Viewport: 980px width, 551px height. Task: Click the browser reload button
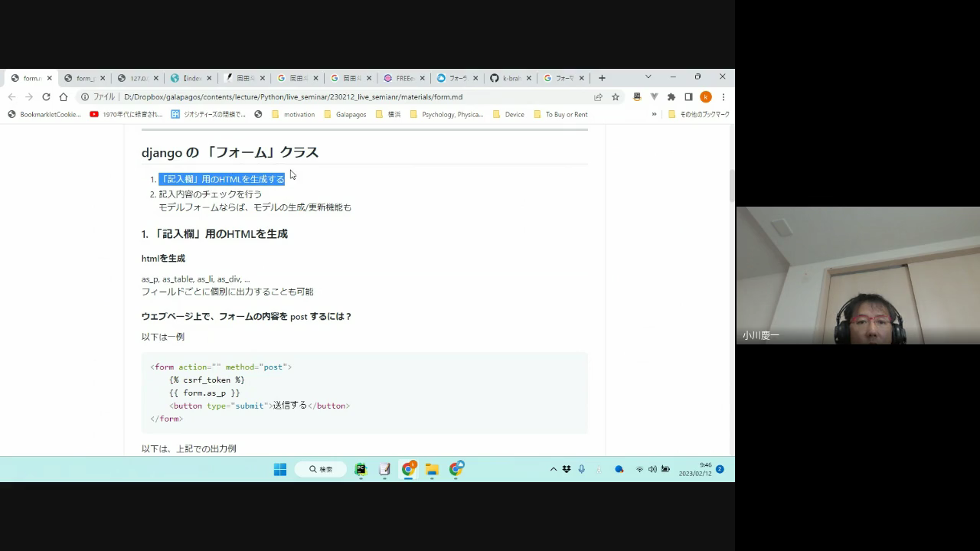click(46, 97)
